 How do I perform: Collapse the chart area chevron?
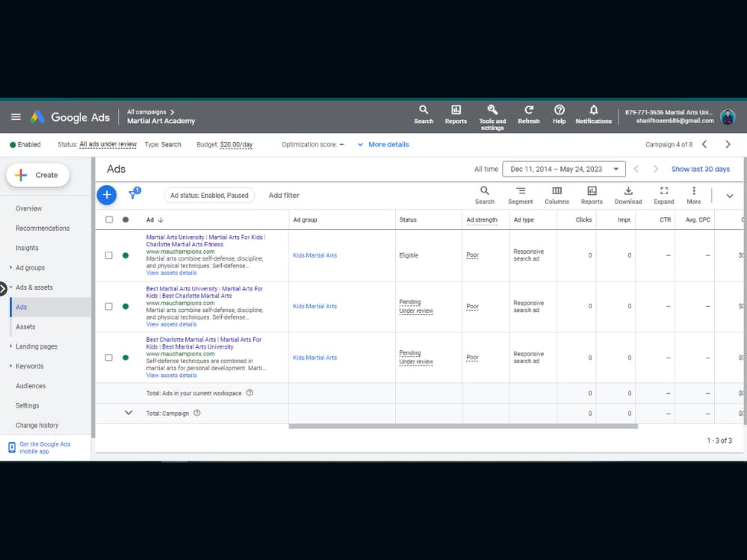point(729,195)
